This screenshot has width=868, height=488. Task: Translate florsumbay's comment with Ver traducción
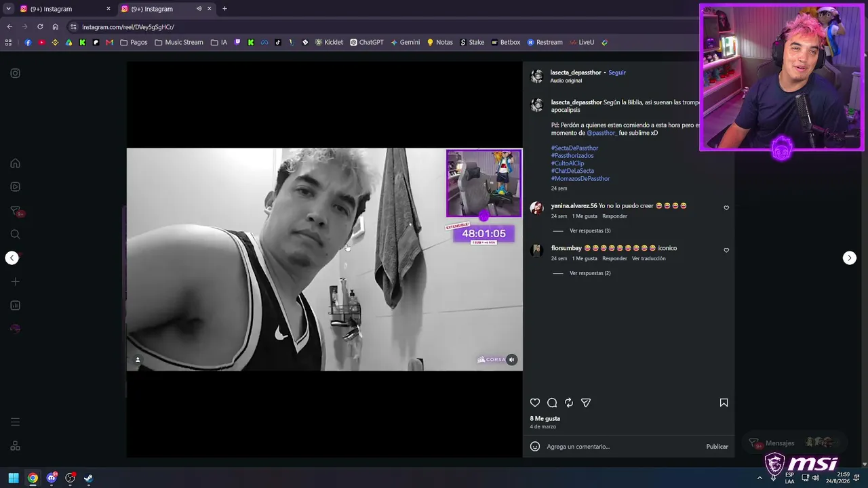(x=648, y=258)
